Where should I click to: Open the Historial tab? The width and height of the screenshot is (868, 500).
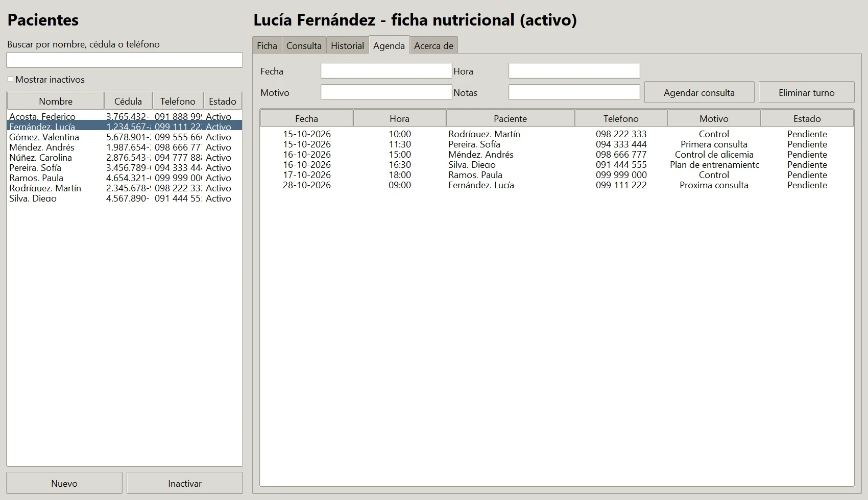point(347,45)
